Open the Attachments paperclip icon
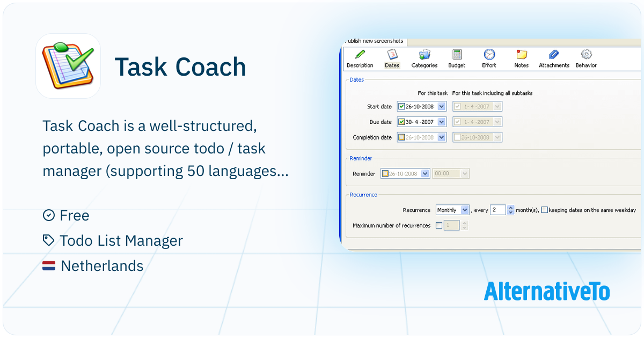 [x=554, y=54]
